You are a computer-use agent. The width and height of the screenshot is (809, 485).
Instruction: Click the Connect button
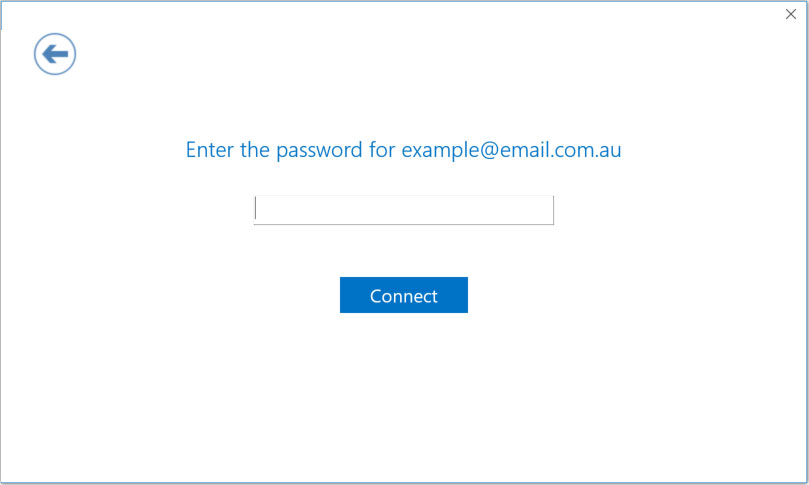404,295
